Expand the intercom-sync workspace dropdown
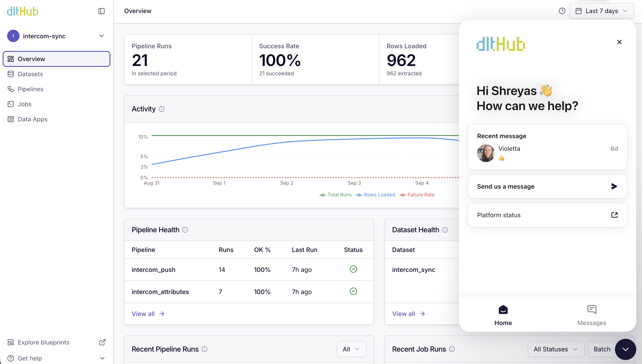 pyautogui.click(x=101, y=36)
